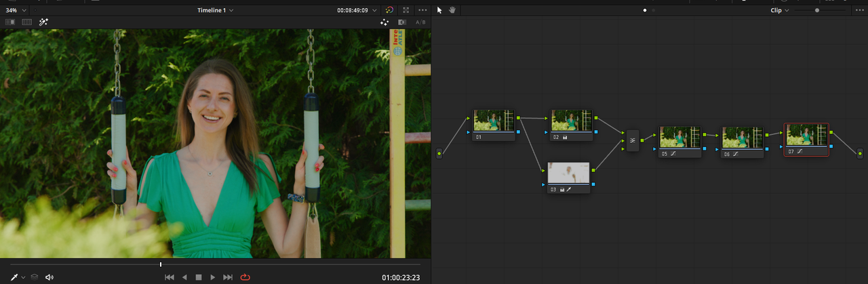
Task: Stop playback
Action: 199,277
